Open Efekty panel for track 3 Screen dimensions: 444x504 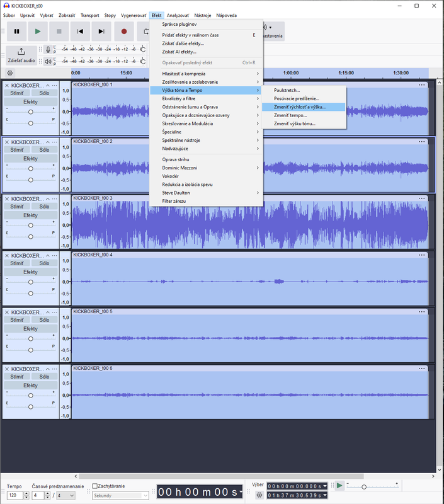click(30, 215)
